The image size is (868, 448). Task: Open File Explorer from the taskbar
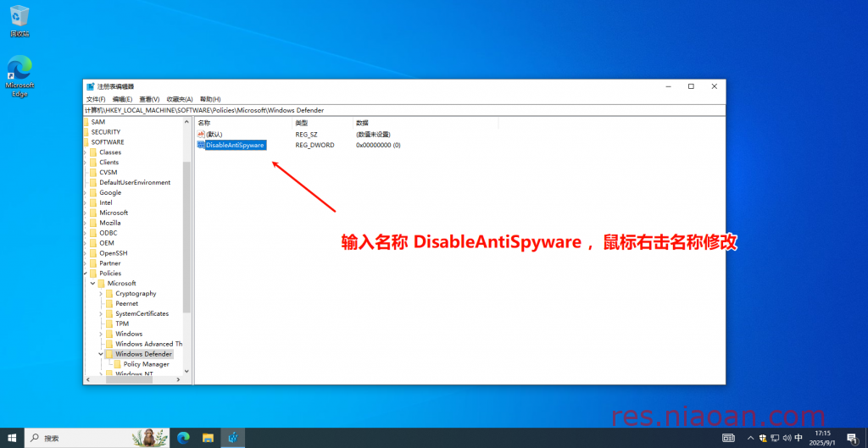(x=209, y=438)
